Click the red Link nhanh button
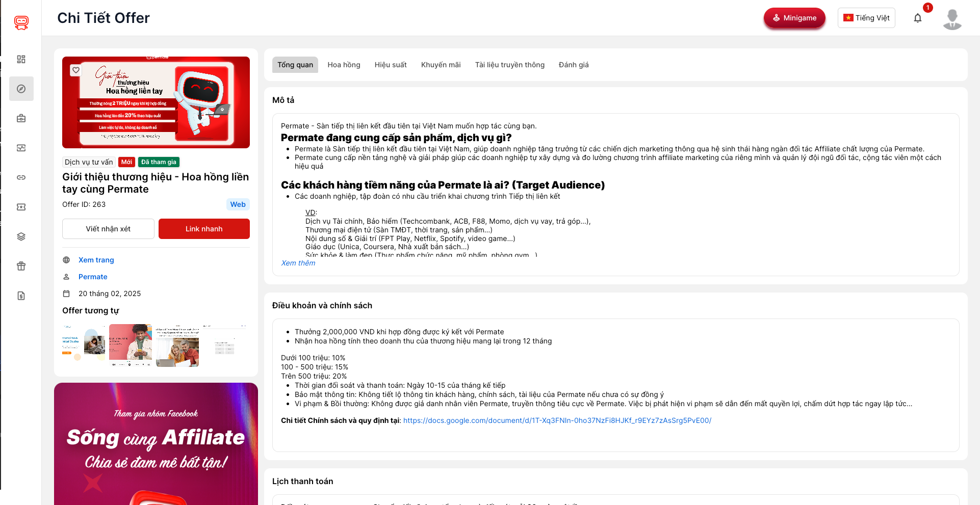The width and height of the screenshot is (980, 505). tap(204, 229)
